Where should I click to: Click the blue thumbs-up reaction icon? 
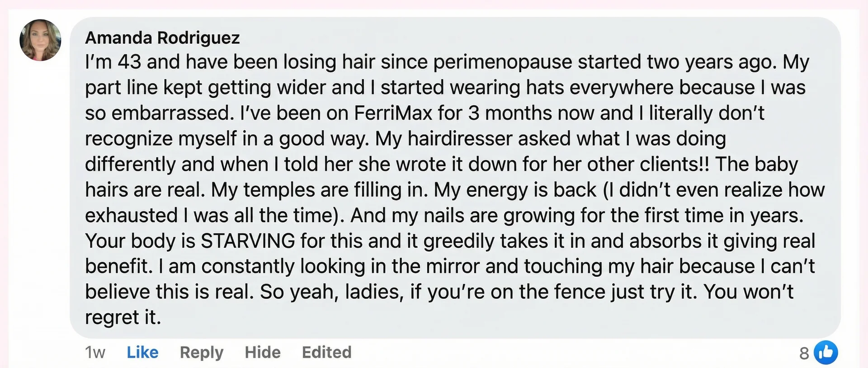[x=827, y=352]
